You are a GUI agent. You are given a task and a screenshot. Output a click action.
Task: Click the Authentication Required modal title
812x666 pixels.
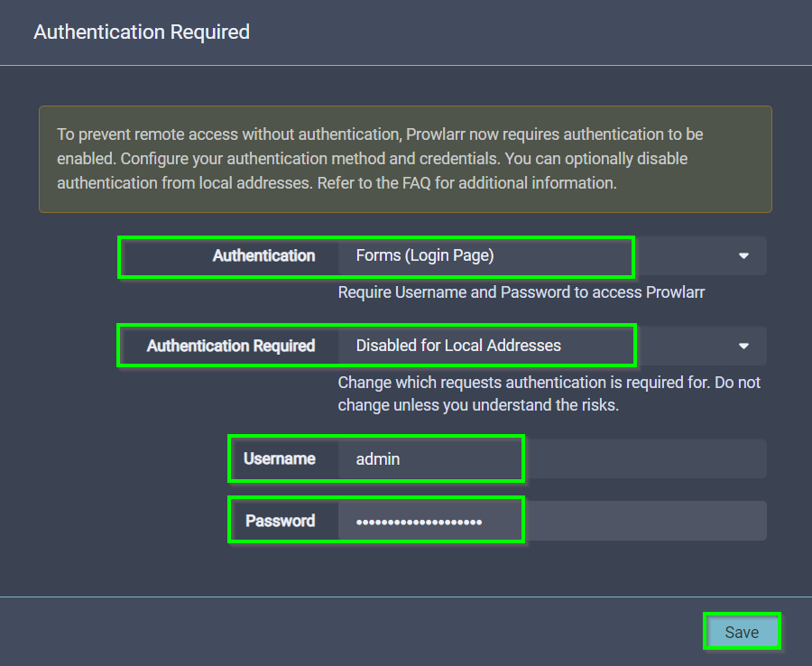tap(142, 32)
